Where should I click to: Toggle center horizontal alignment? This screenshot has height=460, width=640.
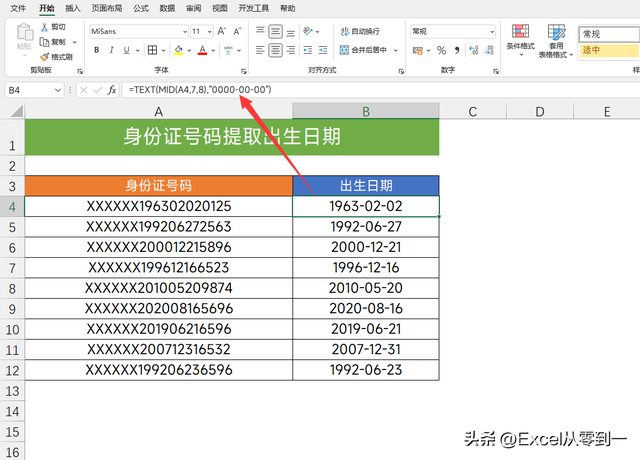276,50
